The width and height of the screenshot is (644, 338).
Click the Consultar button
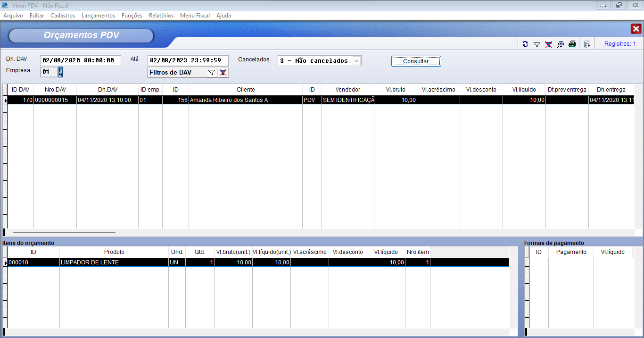pos(416,61)
